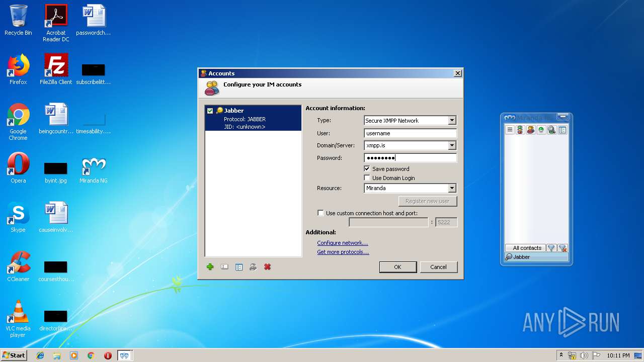Expand the Domain/Server dropdown

(452, 145)
